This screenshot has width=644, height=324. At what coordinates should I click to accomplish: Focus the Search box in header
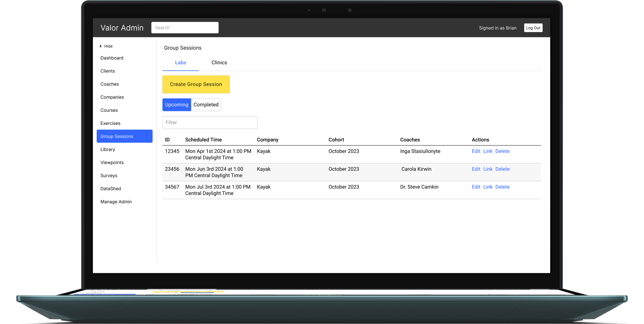coord(185,28)
